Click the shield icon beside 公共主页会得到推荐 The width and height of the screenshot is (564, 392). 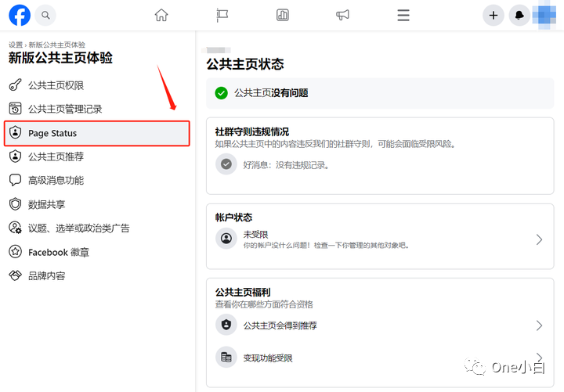pyautogui.click(x=226, y=325)
